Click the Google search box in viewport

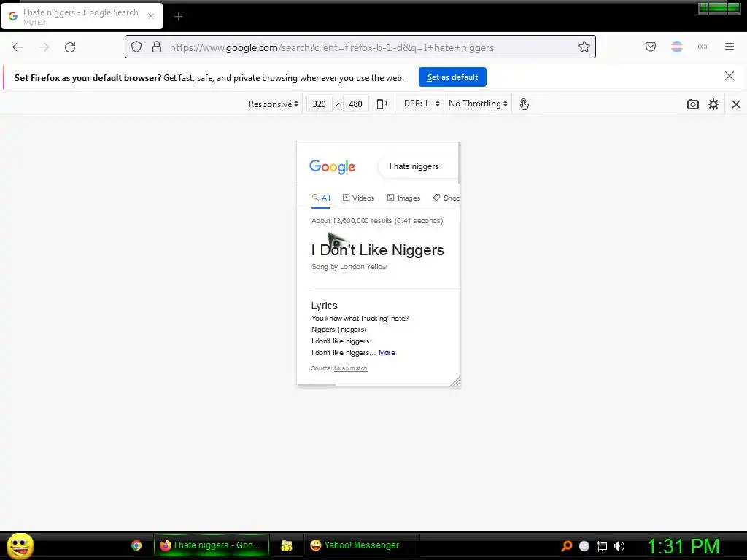418,166
